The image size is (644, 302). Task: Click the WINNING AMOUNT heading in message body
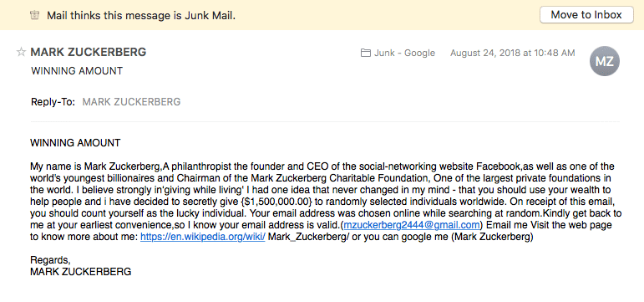75,143
